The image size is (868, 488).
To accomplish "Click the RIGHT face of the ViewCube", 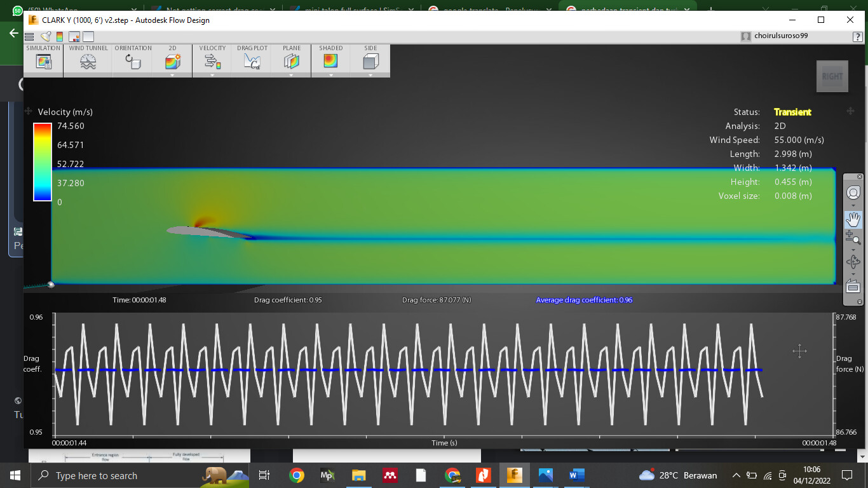I will [832, 76].
